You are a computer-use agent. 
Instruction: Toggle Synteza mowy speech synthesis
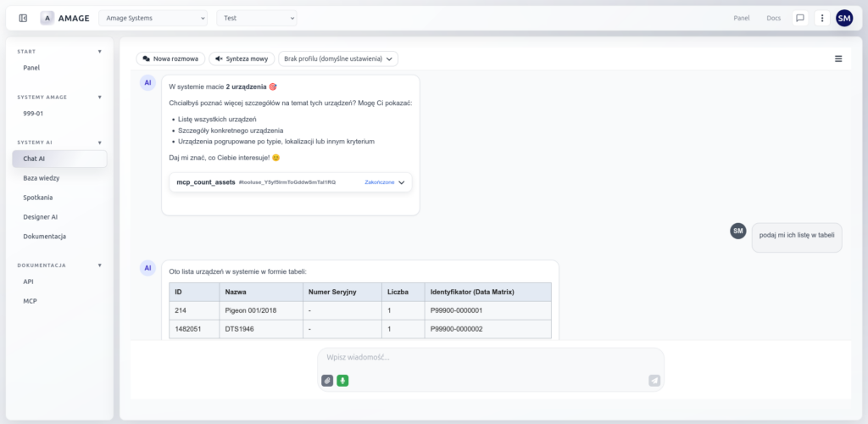[242, 59]
